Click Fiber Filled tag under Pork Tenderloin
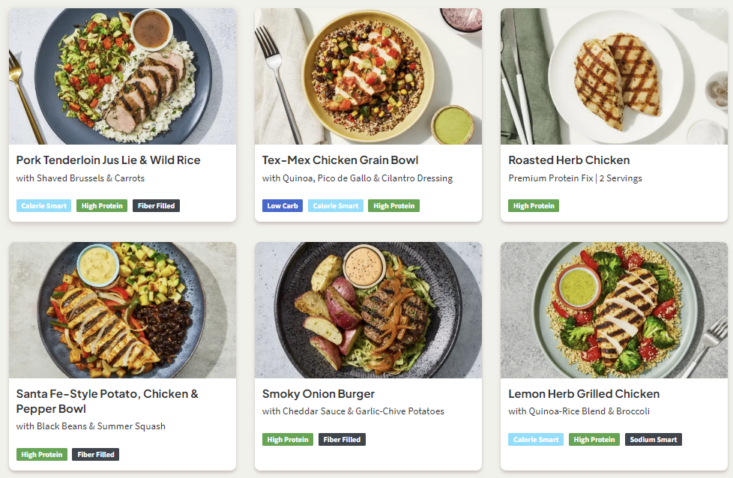Screen dimensions: 733x478 [x=156, y=206]
